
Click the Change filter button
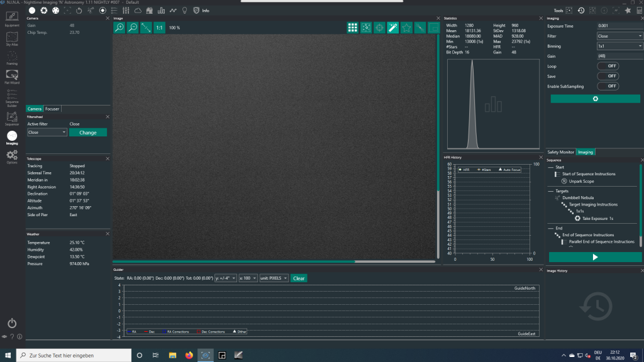(88, 133)
